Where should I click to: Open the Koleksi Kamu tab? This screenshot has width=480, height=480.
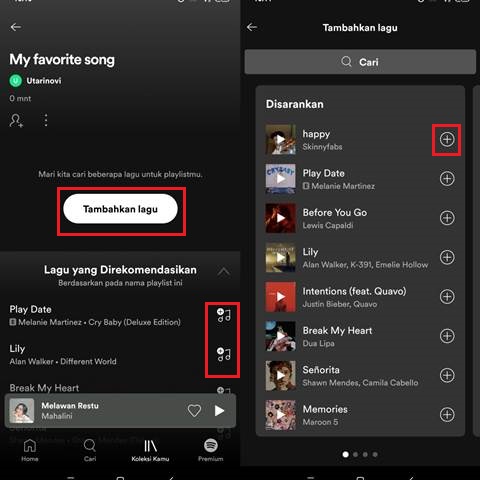click(150, 450)
